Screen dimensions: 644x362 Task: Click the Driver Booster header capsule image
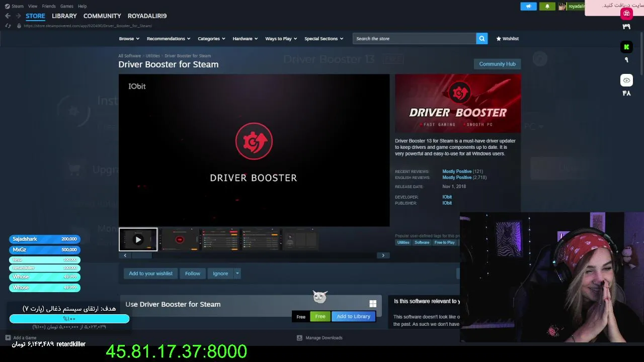pyautogui.click(x=458, y=103)
